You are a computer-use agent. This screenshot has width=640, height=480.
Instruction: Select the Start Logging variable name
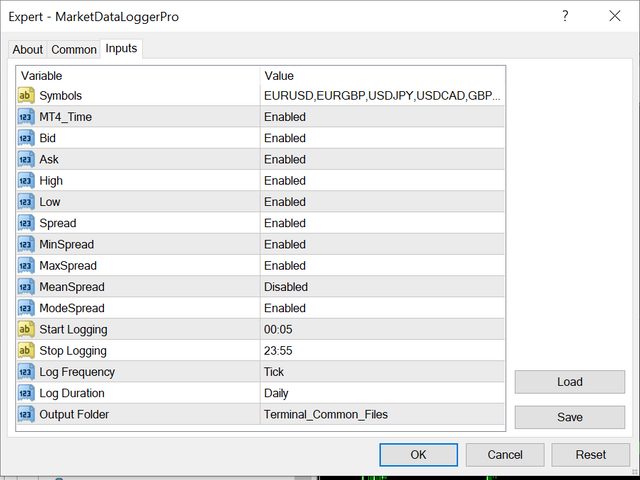73,329
